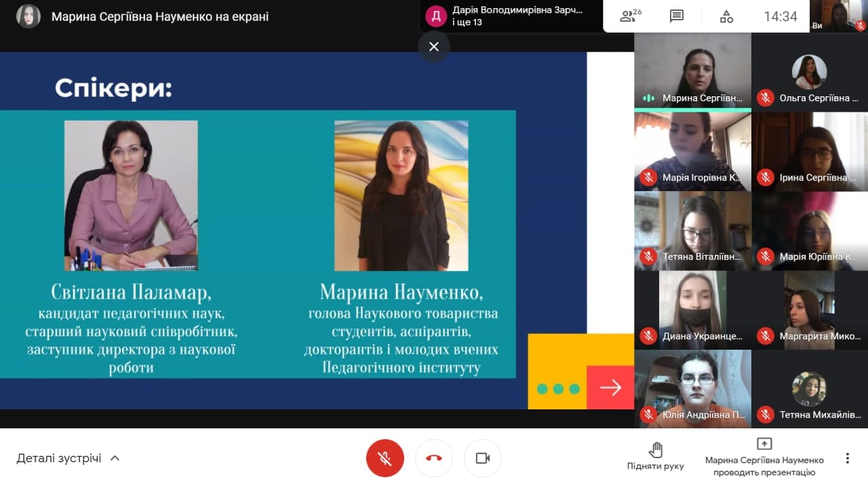Click the presentation screen share icon

(x=764, y=444)
